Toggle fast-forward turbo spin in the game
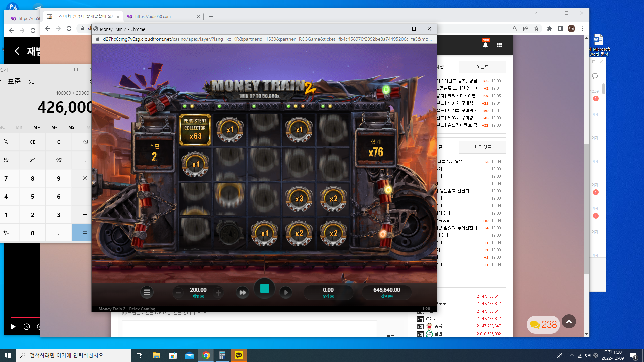 click(x=243, y=292)
